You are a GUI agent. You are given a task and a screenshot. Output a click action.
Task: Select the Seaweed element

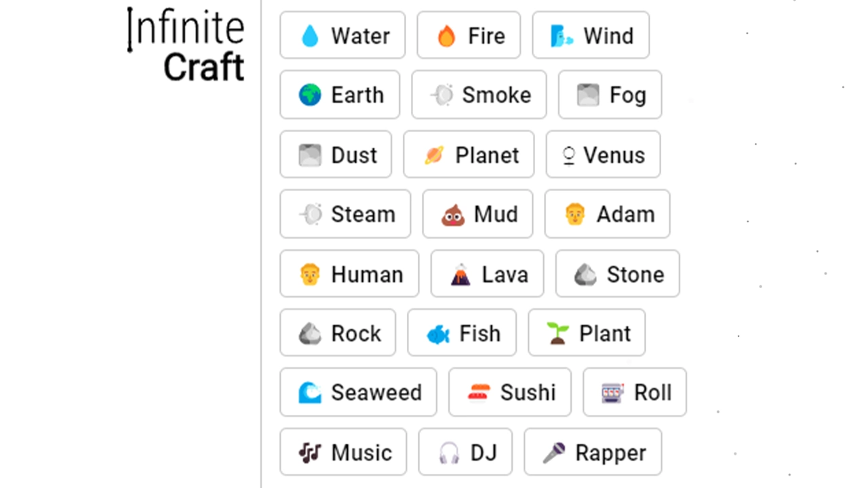point(358,392)
